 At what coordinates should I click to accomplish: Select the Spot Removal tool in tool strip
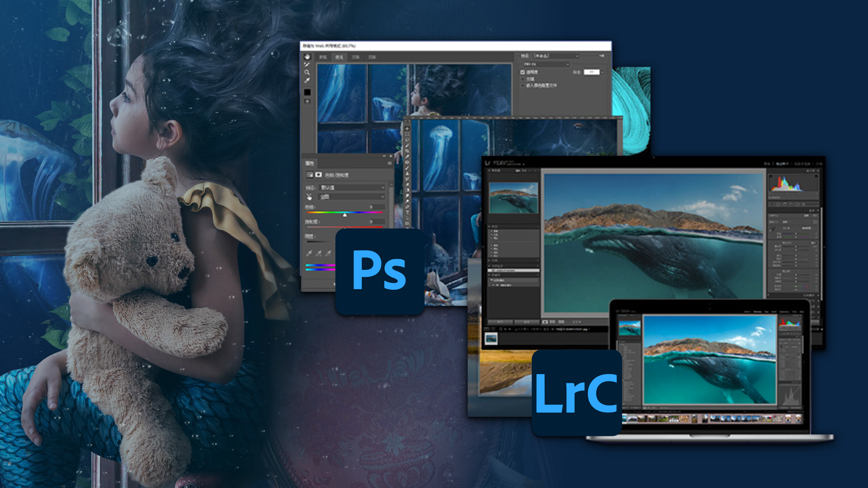click(x=778, y=204)
